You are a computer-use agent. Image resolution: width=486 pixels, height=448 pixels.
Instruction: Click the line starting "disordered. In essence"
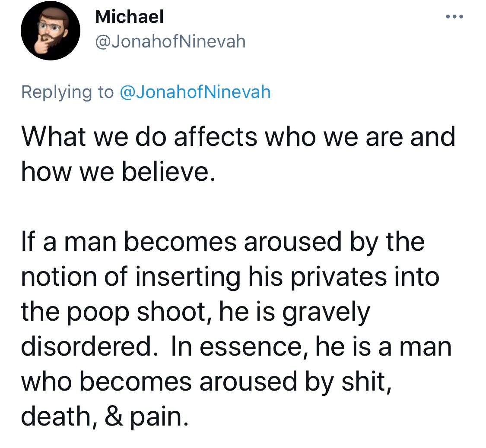click(x=236, y=347)
